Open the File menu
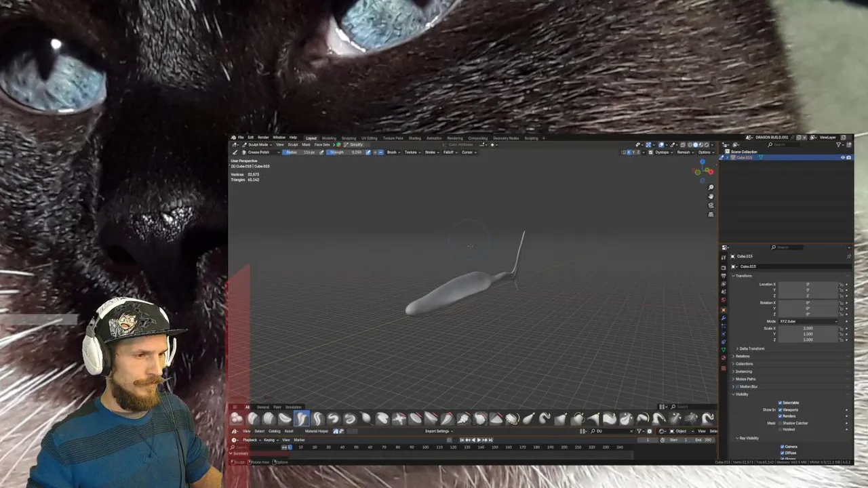This screenshot has height=488, width=868. click(x=240, y=138)
